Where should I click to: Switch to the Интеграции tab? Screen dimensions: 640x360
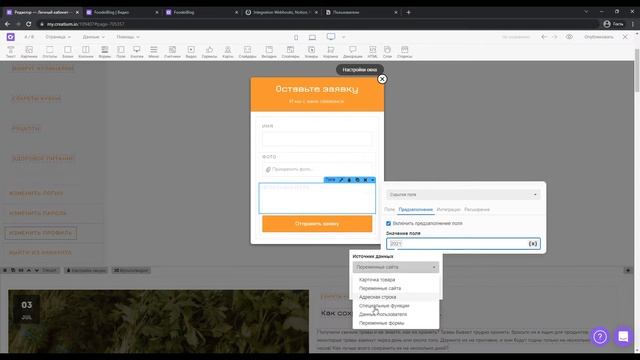coord(449,209)
